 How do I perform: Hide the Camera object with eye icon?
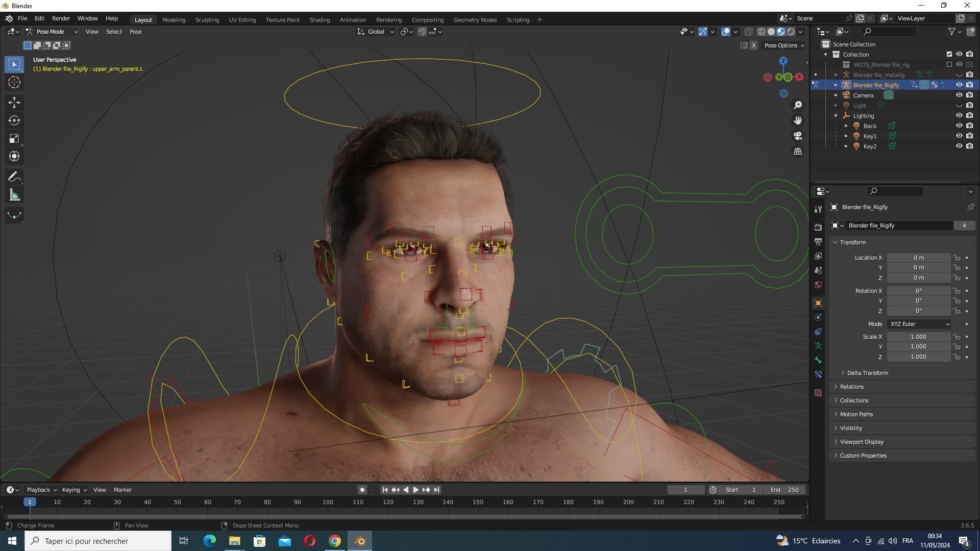tap(959, 95)
